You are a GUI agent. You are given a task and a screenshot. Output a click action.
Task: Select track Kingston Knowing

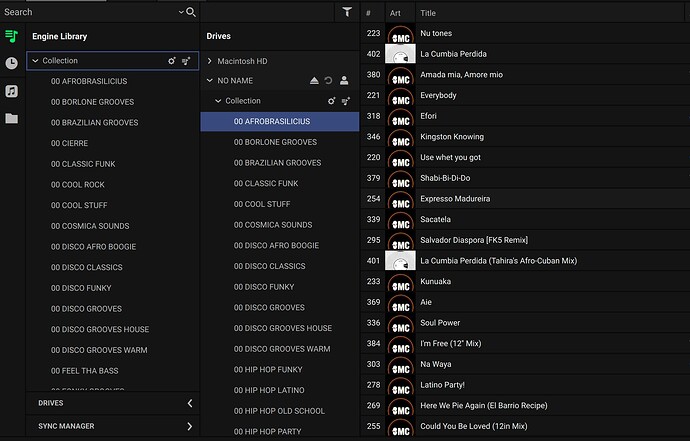click(452, 136)
